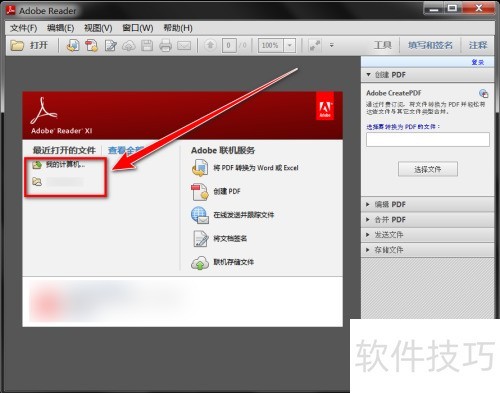This screenshot has width=500, height=393.
Task: Open the toolbar customize dropdown arrow
Action: tap(332, 45)
